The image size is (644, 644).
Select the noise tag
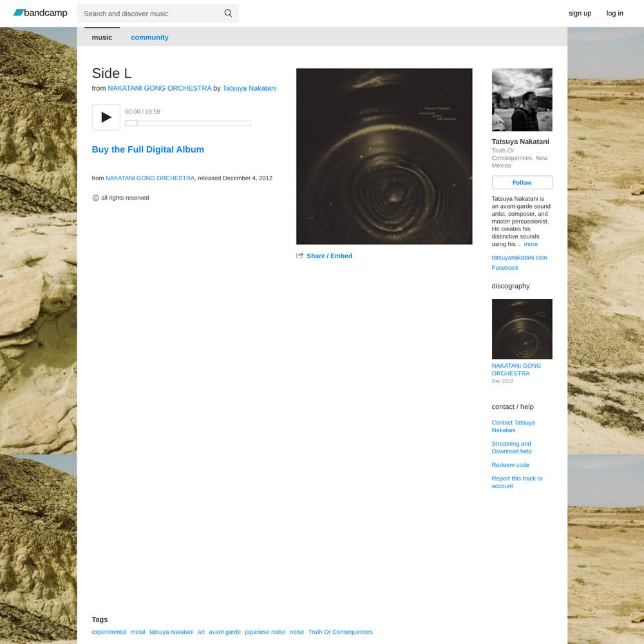297,632
